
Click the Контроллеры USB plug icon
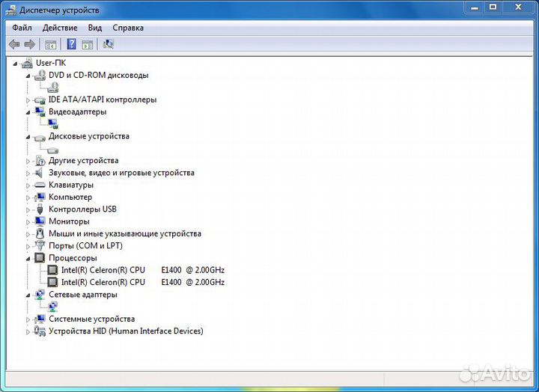40,209
